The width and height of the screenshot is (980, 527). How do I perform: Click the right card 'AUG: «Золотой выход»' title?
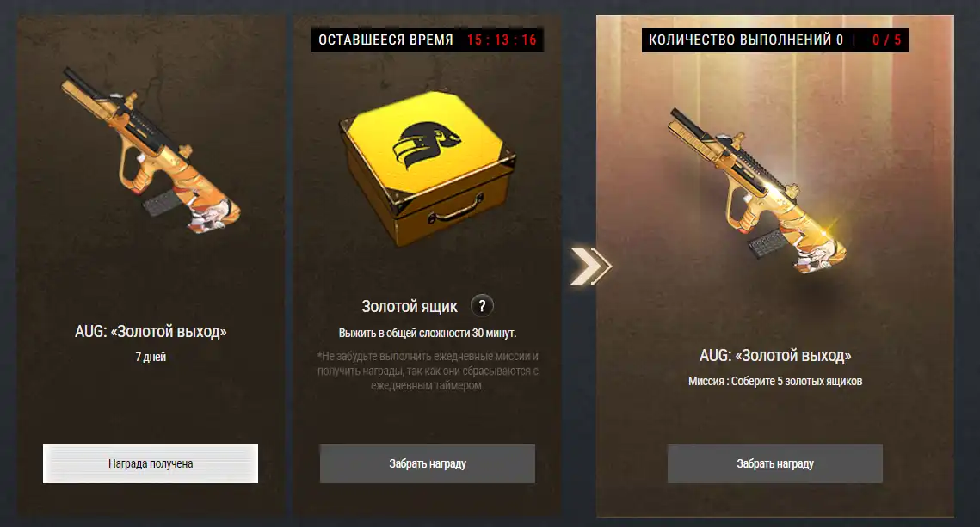click(775, 356)
